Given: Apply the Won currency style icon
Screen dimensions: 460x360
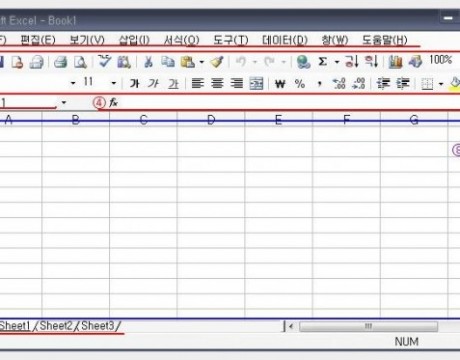Looking at the screenshot, I should [280, 84].
